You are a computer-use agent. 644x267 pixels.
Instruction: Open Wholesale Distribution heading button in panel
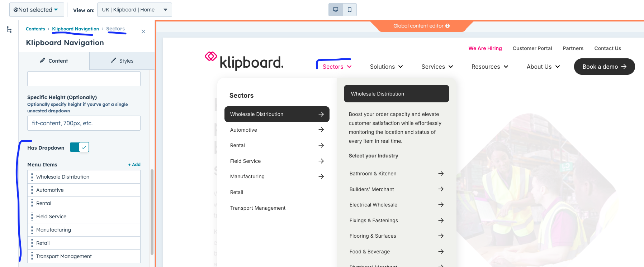point(396,93)
